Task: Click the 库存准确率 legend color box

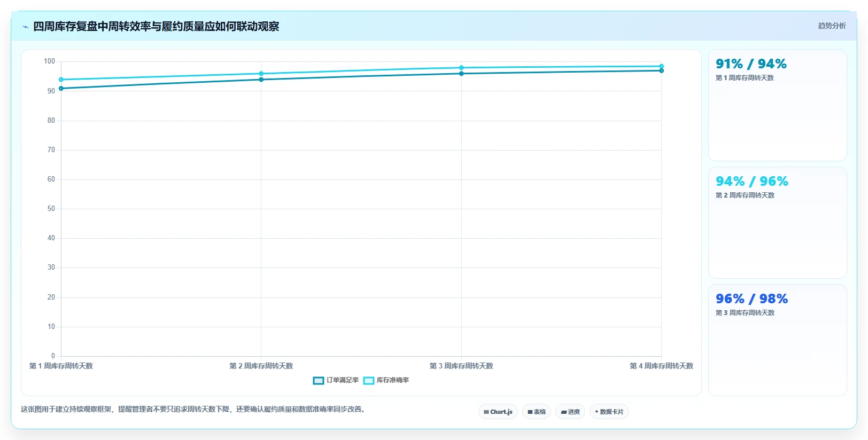Action: pyautogui.click(x=369, y=381)
